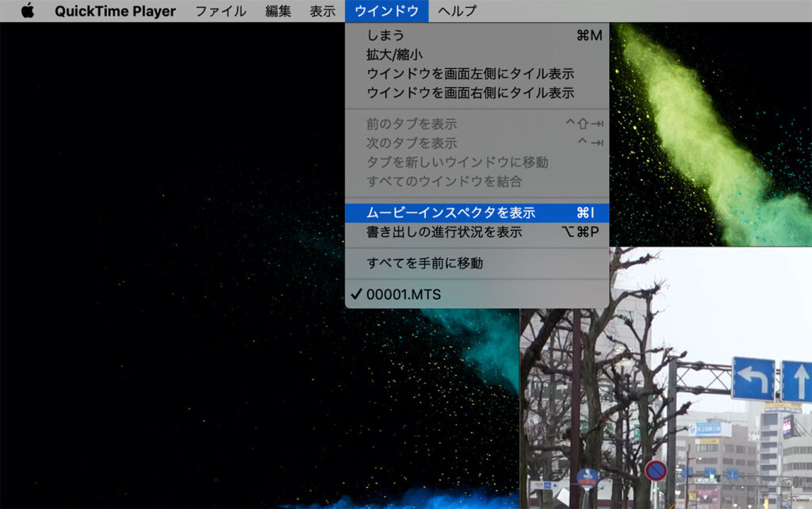The height and width of the screenshot is (509, 812).
Task: Choose ムービーインスペクタを表示
Action: [450, 213]
